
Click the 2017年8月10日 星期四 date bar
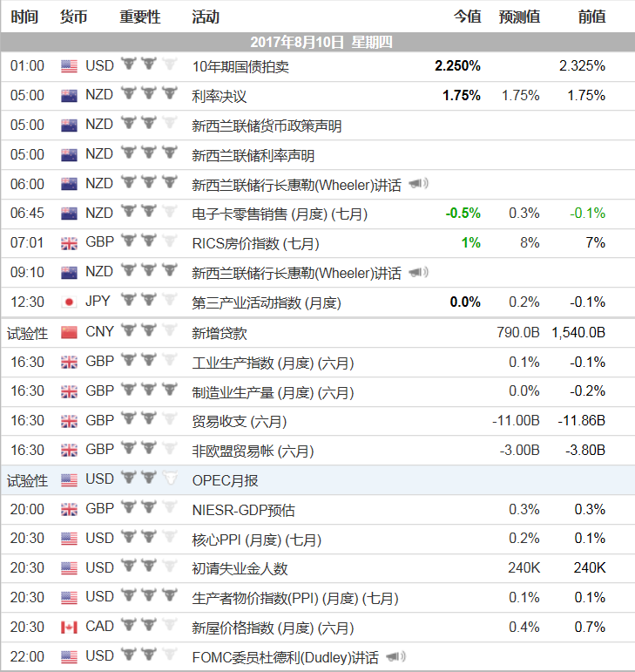318,42
